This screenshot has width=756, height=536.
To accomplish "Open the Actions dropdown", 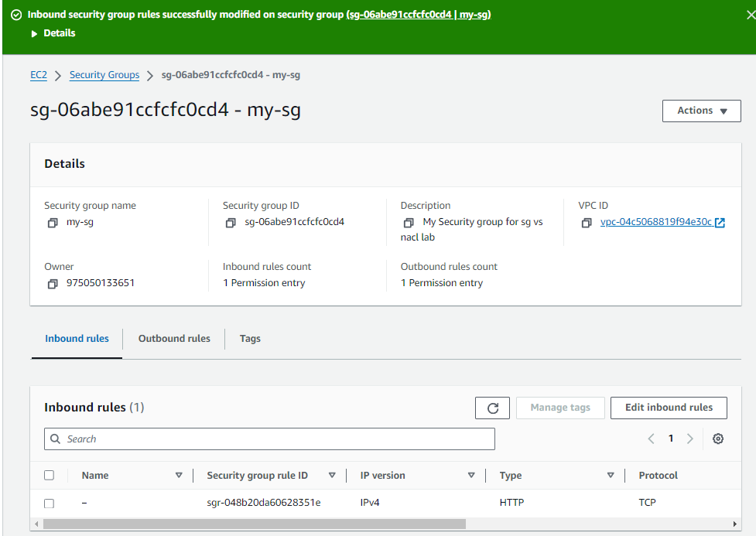I will point(702,111).
